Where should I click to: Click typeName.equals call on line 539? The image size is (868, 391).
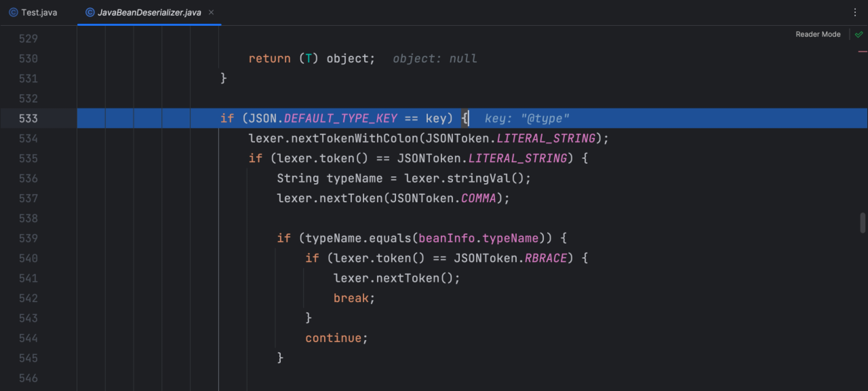tap(358, 238)
